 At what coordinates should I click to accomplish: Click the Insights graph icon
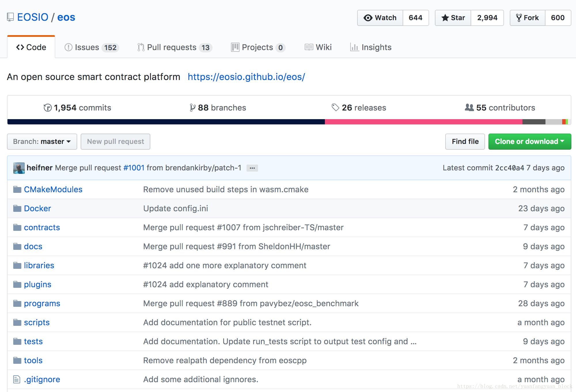point(354,47)
